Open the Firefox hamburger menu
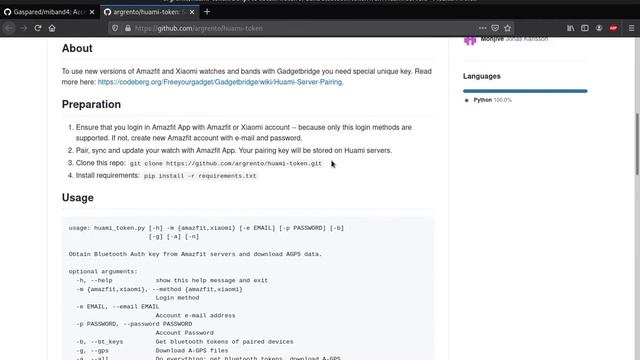 (631, 28)
